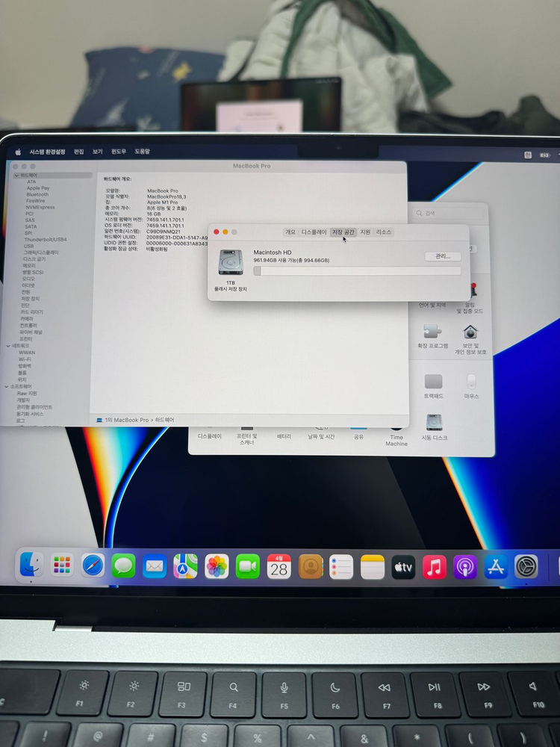Open Calendar icon showing 28

[x=279, y=566]
